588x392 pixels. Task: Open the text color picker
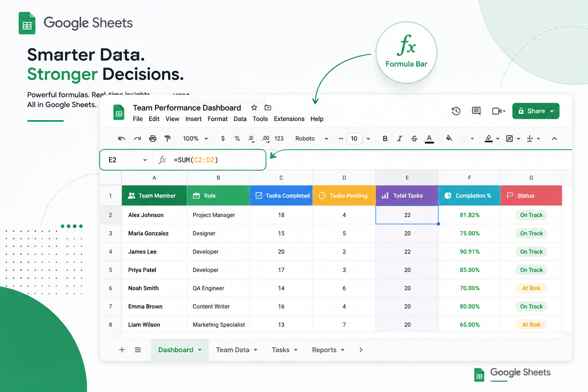[x=430, y=139]
